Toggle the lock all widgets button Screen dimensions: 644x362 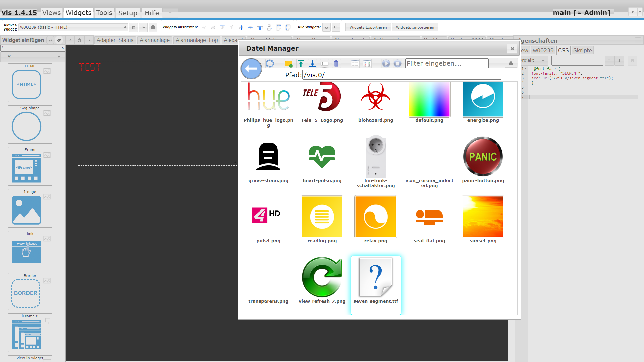[x=326, y=27]
